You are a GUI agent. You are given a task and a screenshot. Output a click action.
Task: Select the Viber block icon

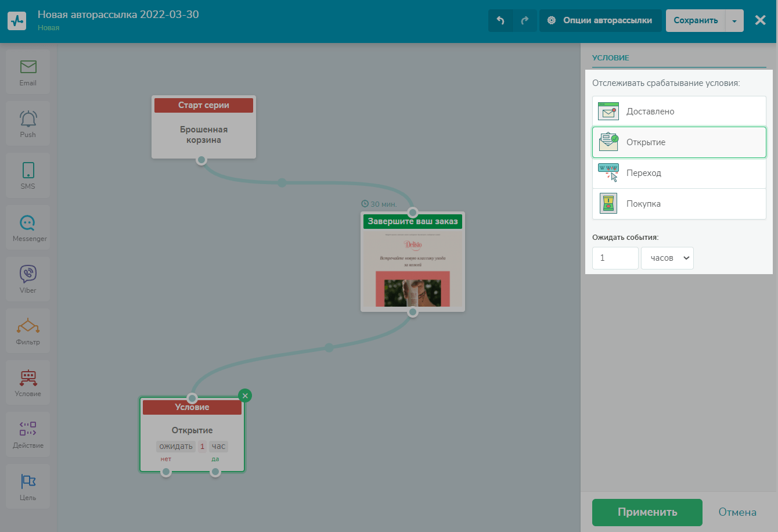coord(28,279)
